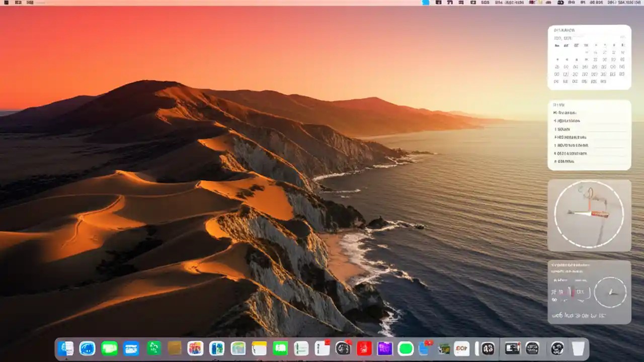Open the Messages app in the Dock

[109, 347]
